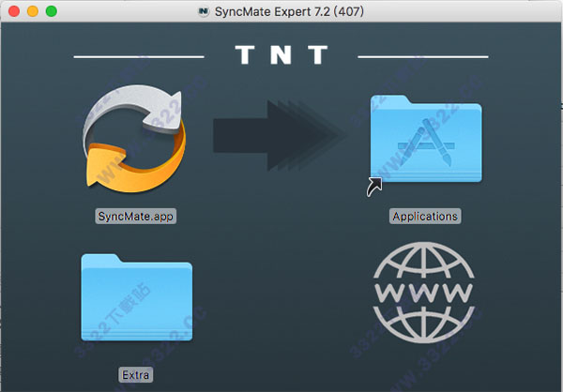Minimize the window with yellow button
Viewport: 563px width, 392px height.
pyautogui.click(x=33, y=11)
